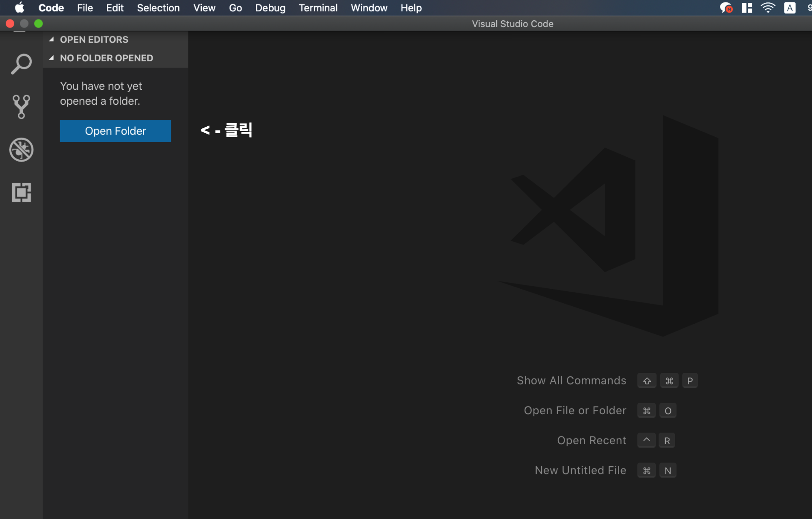812x519 pixels.
Task: Open the File menu
Action: point(85,8)
